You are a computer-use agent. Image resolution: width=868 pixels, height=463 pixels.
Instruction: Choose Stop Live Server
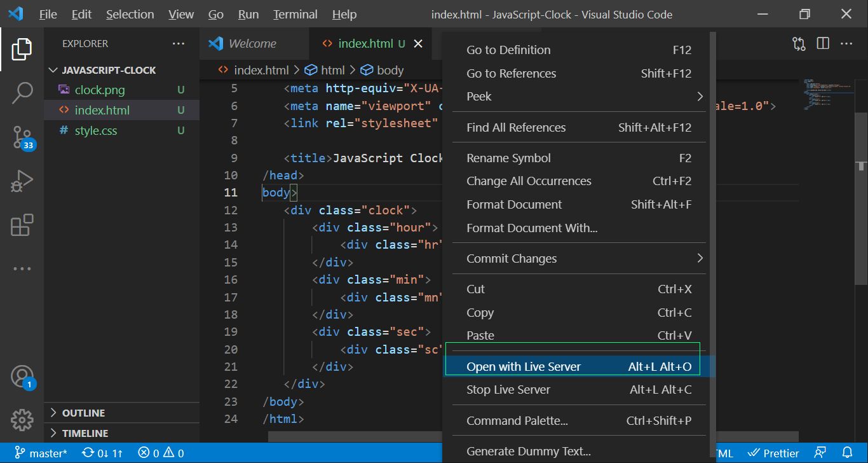(579, 390)
